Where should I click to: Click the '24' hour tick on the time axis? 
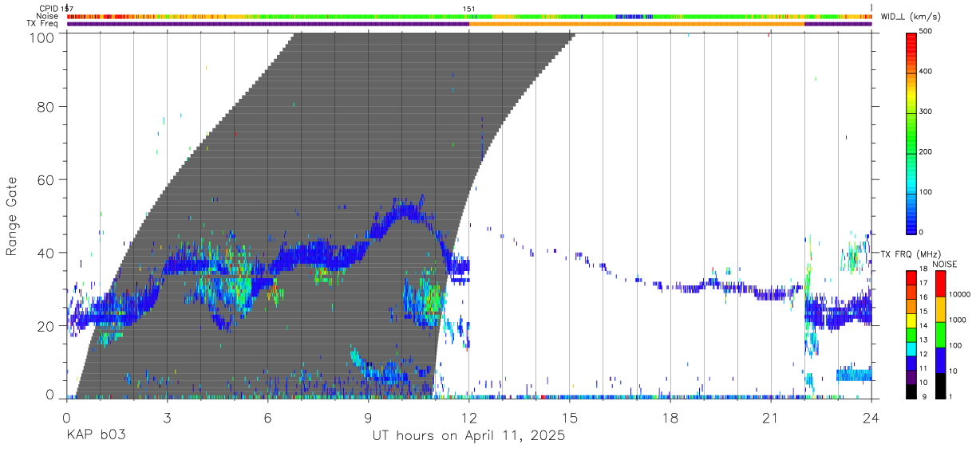(x=871, y=417)
